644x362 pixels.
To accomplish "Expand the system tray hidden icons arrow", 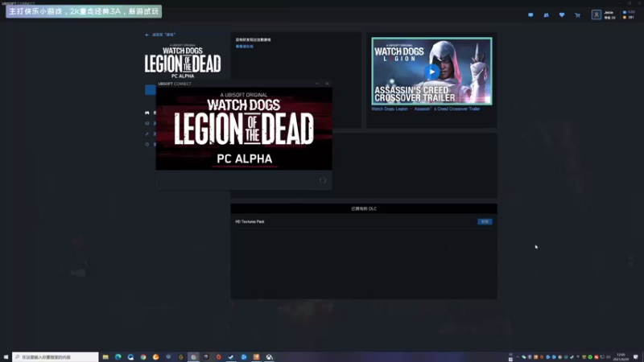I will [518, 357].
